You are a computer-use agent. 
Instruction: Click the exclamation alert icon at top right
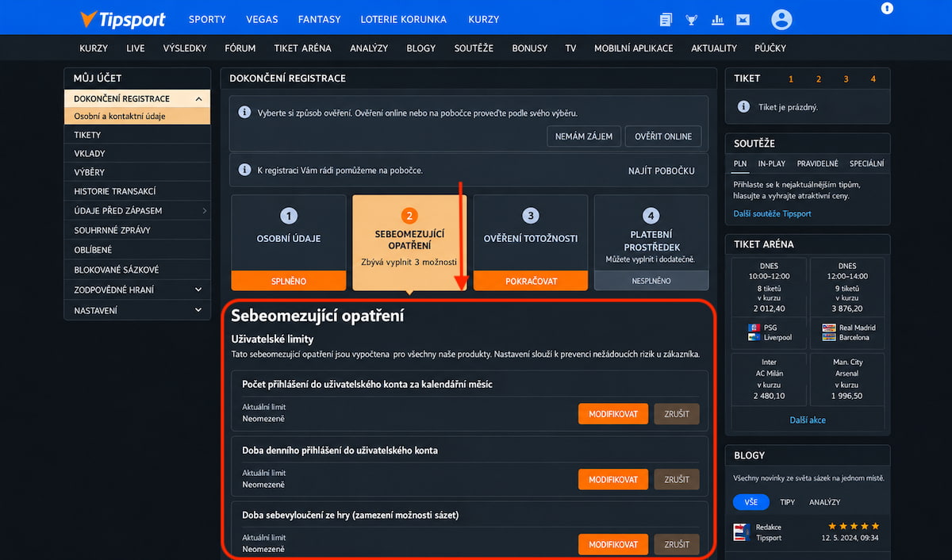[887, 8]
